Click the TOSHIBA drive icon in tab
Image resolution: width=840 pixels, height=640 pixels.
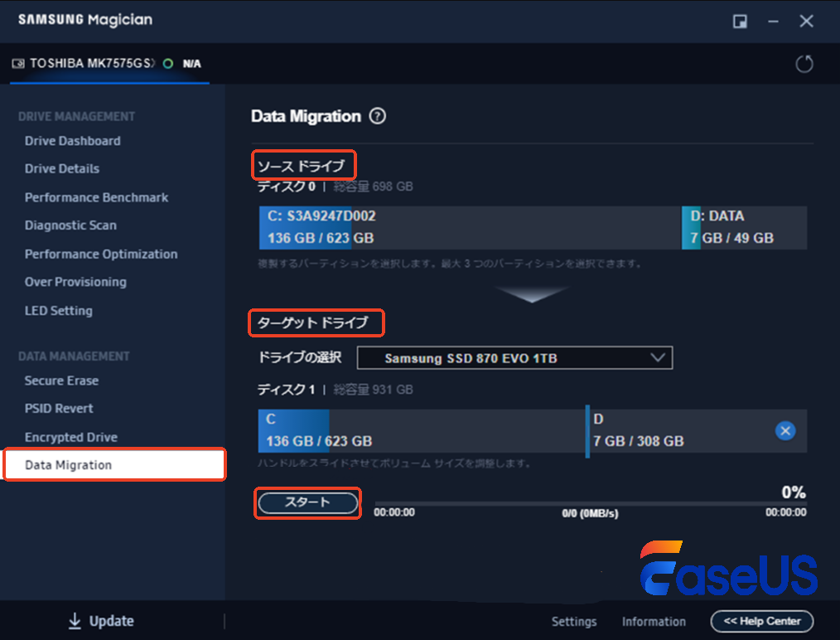click(18, 64)
